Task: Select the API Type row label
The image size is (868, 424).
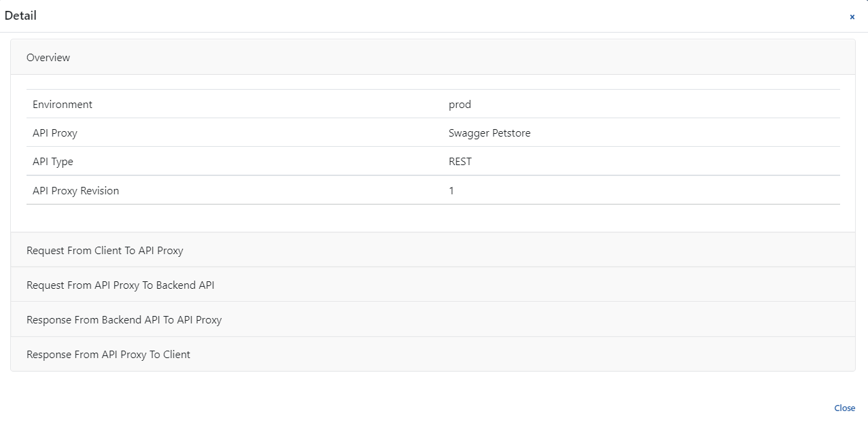Action: click(52, 162)
